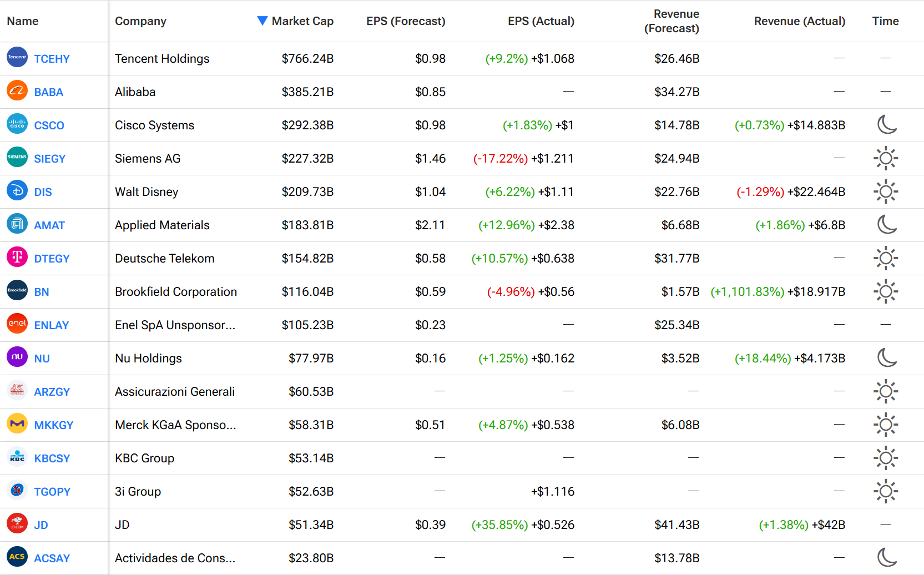The height and width of the screenshot is (575, 924).
Task: Click the Enel logo icon
Action: [x=17, y=324]
